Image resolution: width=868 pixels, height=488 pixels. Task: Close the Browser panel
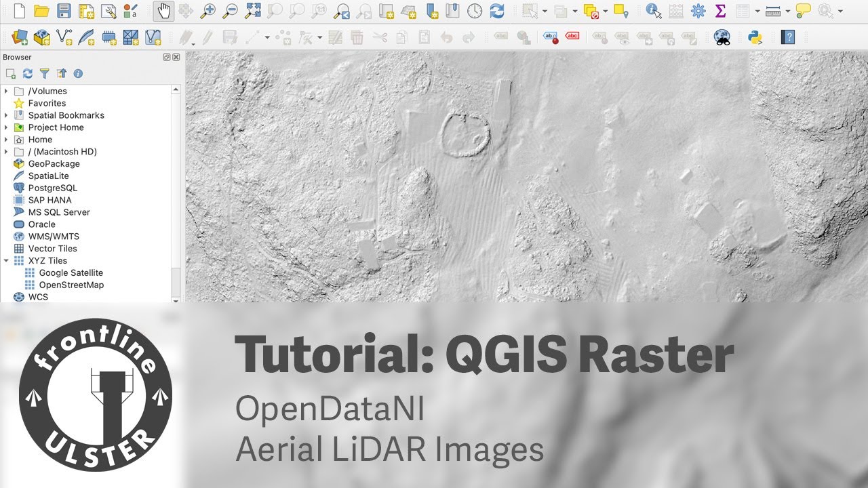coord(176,58)
